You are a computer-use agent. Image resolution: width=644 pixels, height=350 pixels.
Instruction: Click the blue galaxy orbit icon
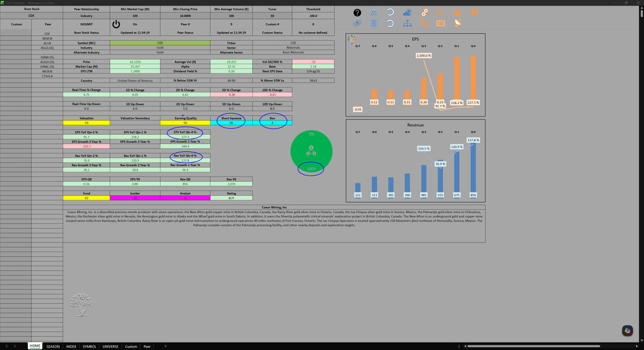pos(357,24)
